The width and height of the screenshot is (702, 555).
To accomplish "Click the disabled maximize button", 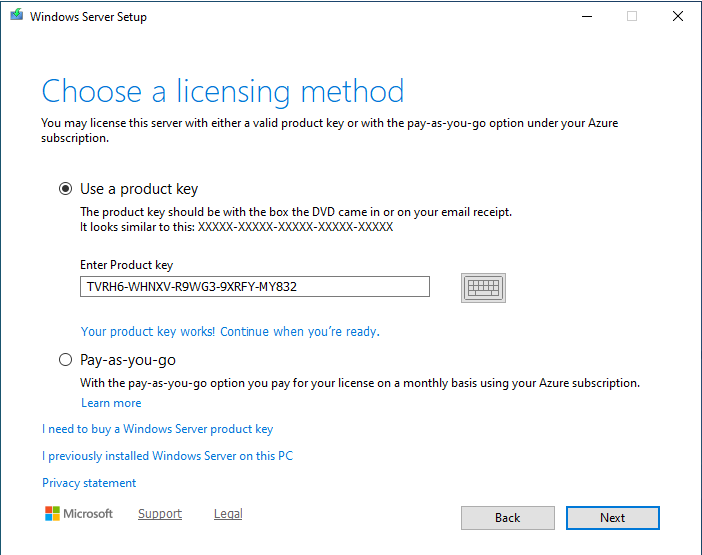I will [x=632, y=16].
